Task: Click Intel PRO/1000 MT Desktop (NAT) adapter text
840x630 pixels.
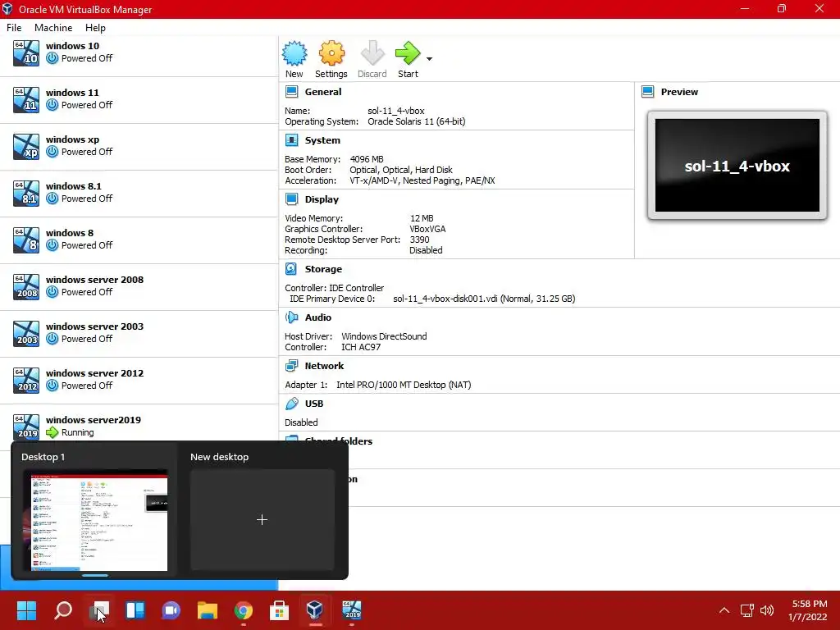Action: point(404,385)
